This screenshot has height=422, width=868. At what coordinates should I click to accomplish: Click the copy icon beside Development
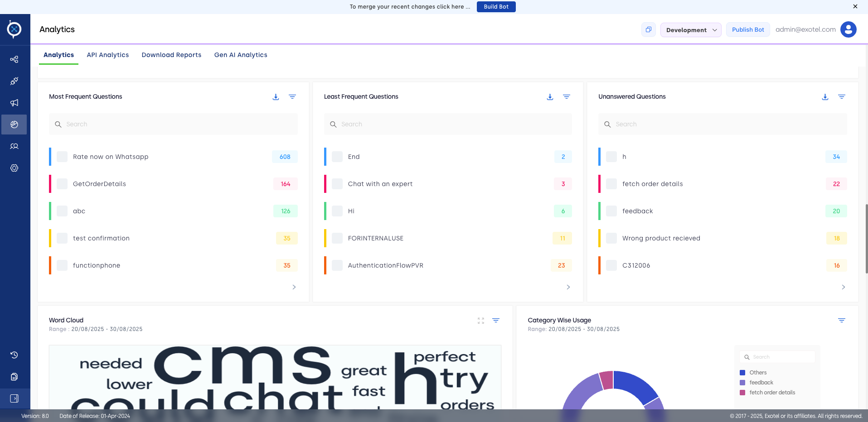[649, 29]
